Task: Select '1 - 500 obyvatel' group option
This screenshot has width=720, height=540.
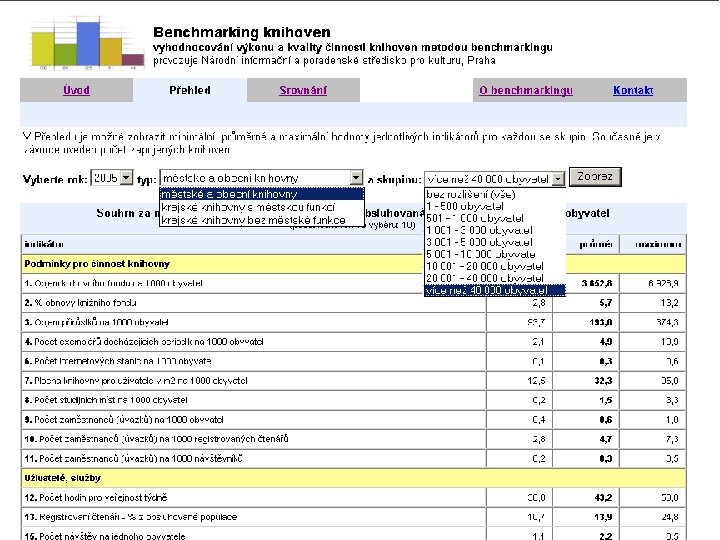Action: tap(495, 206)
